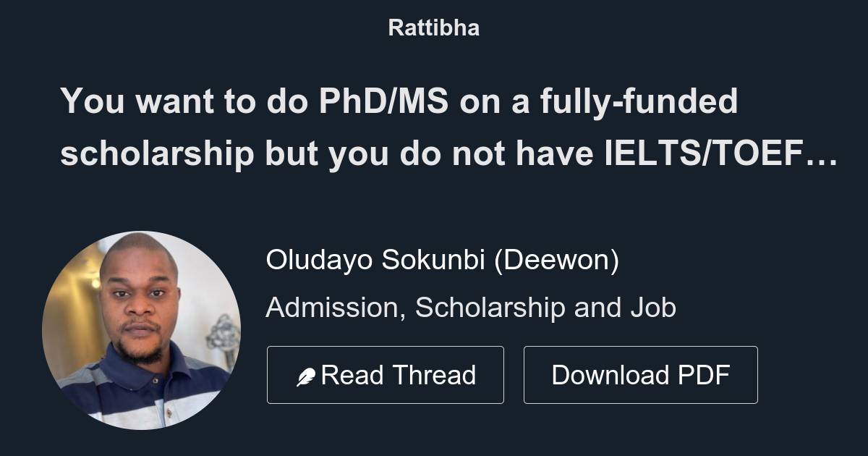
Task: Open the thread with the Read Thread button
Action: (x=386, y=374)
